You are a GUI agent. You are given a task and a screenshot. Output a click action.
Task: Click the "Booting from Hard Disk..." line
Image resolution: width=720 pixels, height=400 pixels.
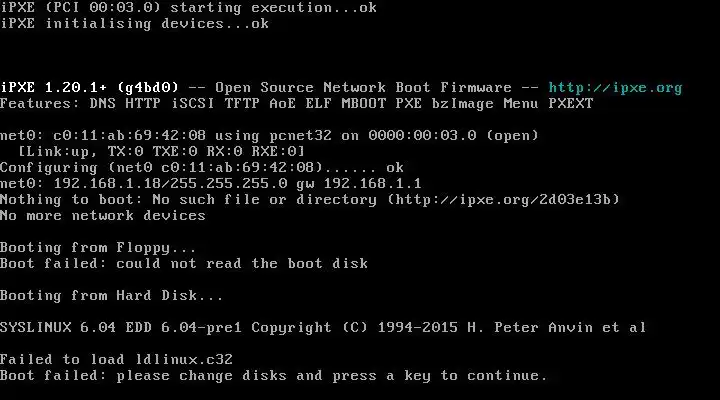click(112, 295)
